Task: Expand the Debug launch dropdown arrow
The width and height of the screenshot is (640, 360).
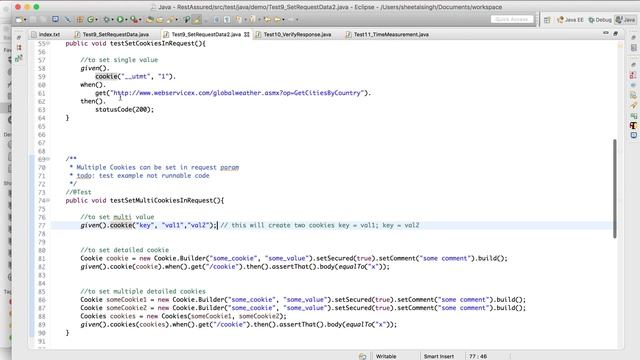Action: click(x=112, y=20)
